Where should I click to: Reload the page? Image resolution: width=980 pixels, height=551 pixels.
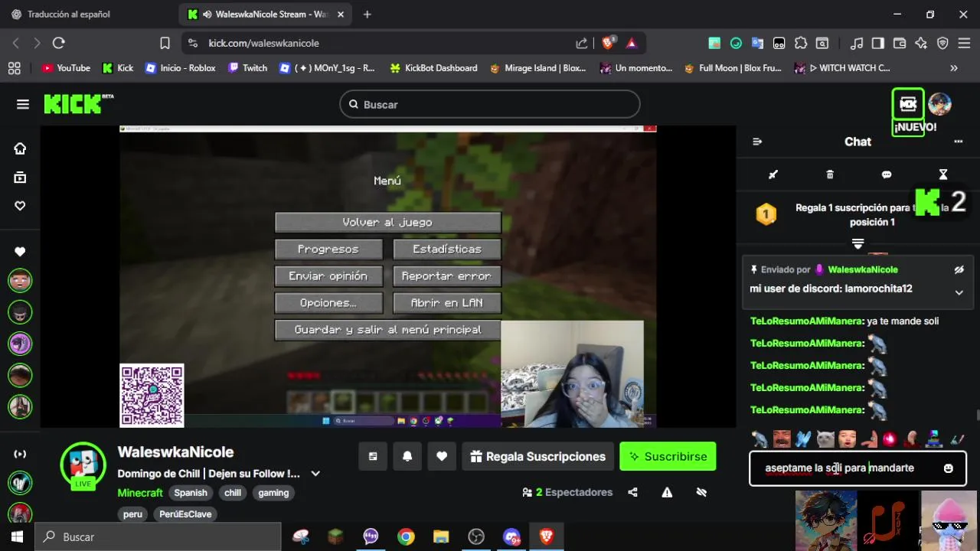(59, 43)
